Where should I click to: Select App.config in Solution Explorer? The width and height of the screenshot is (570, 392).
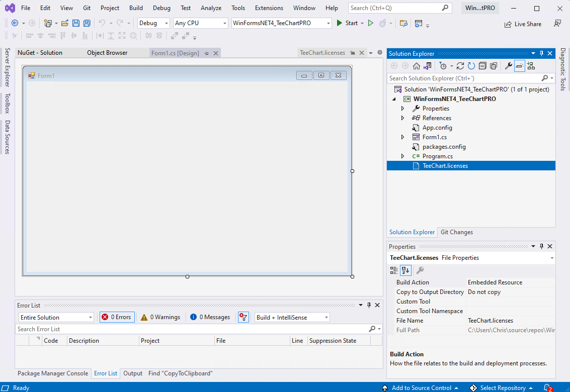[437, 128]
